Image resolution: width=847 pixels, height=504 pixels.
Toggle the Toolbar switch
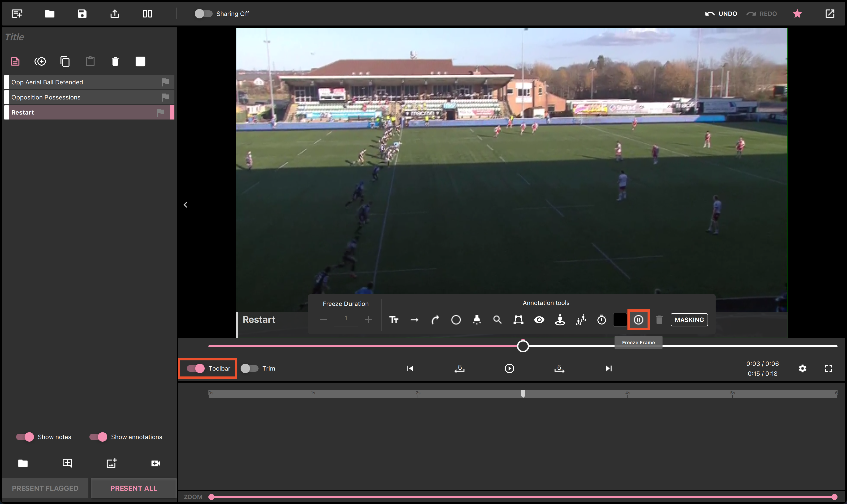pos(196,368)
